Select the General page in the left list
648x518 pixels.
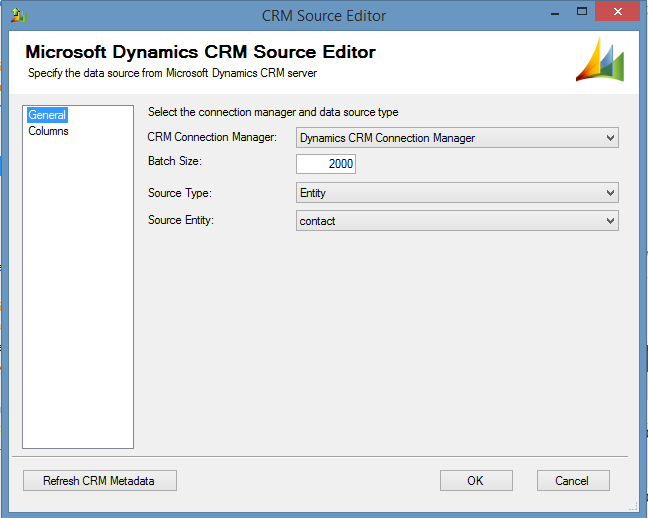(47, 115)
